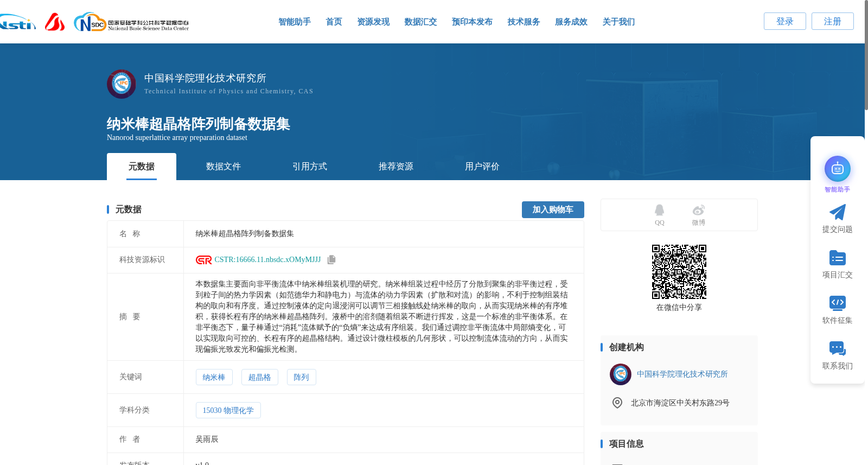
Task: Open 项目汇交 from side panel
Action: pyautogui.click(x=838, y=264)
